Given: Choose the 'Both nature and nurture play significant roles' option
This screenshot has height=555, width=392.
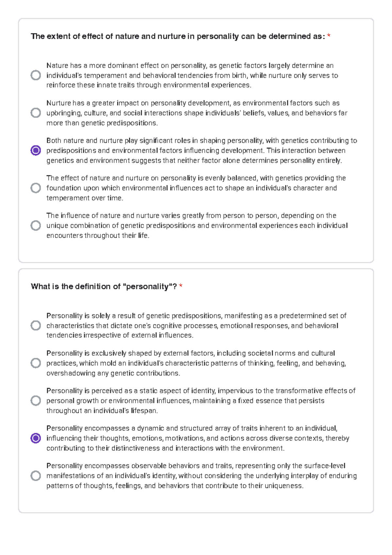Looking at the screenshot, I should (36, 150).
